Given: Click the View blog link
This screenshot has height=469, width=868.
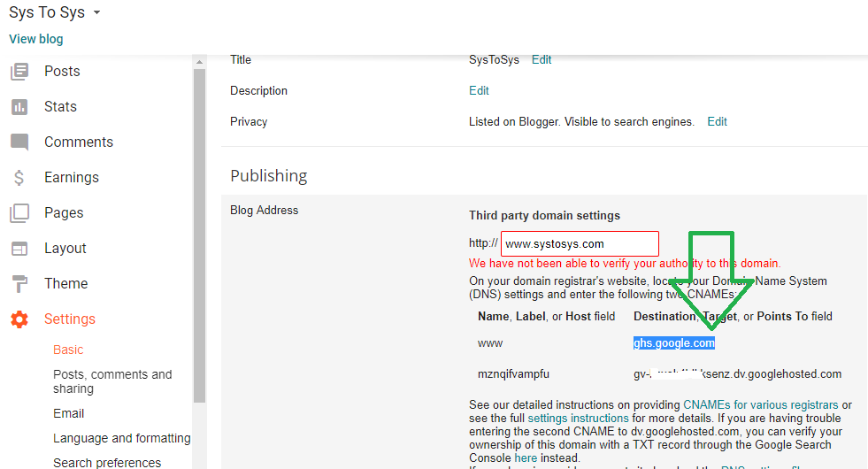Looking at the screenshot, I should coord(36,39).
